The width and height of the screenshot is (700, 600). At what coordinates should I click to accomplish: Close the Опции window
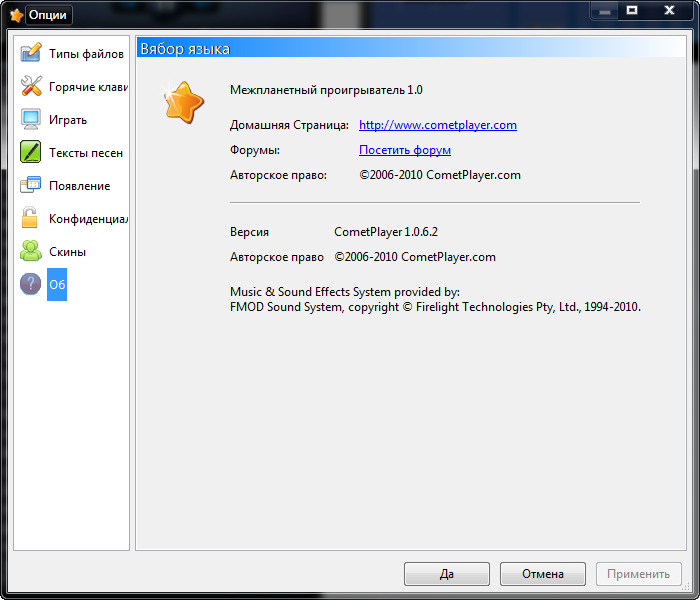click(x=669, y=11)
